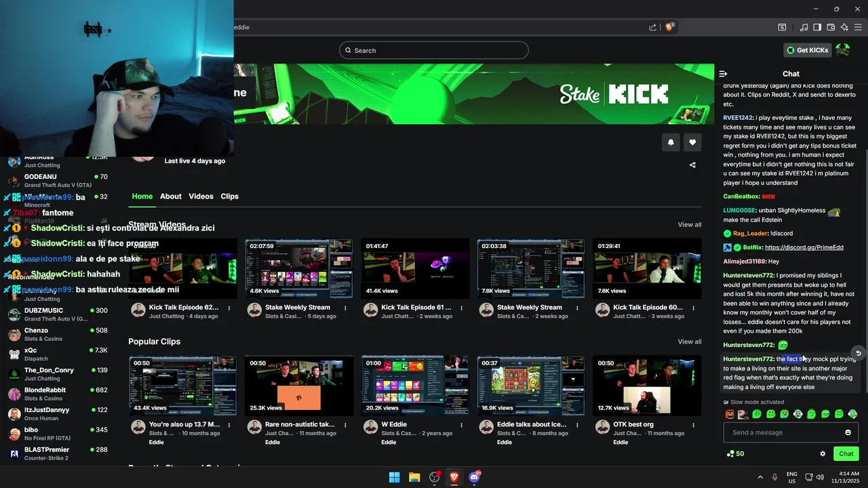Open the 01:29:41 Kick Talk Episode 60 thumbnail

pos(647,268)
